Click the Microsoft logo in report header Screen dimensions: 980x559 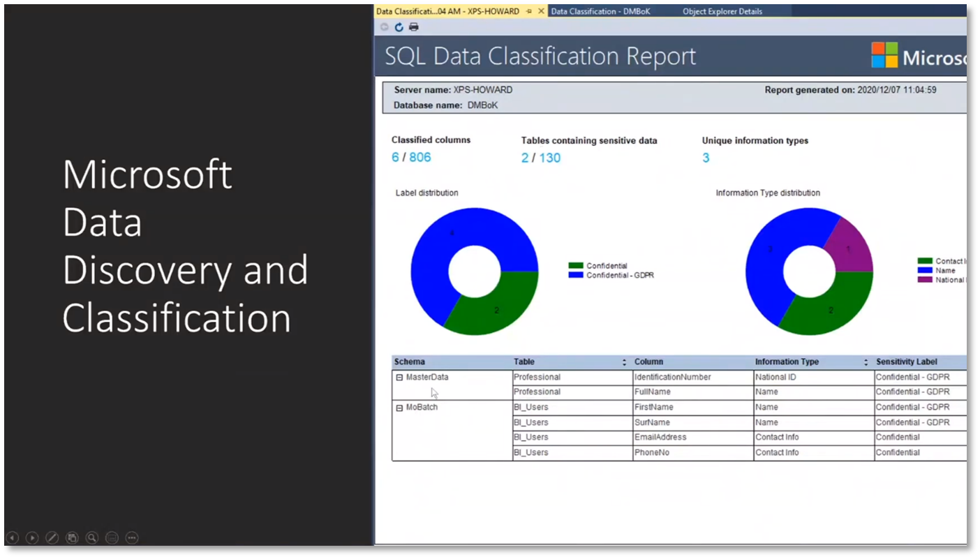(884, 55)
